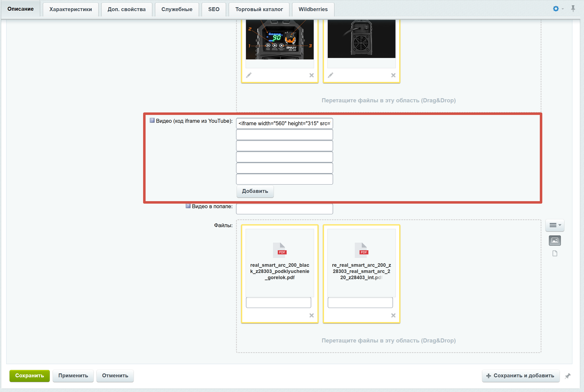This screenshot has width=584, height=392.
Task: Remove z28403_int.pdf file
Action: (x=393, y=315)
